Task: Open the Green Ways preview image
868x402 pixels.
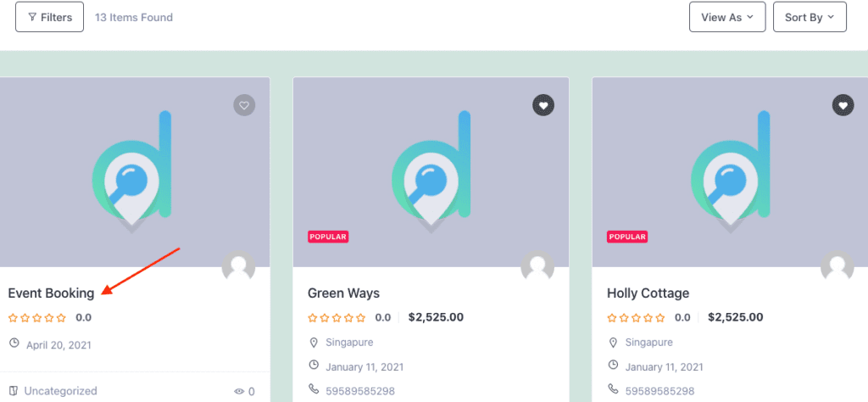Action: point(431,172)
